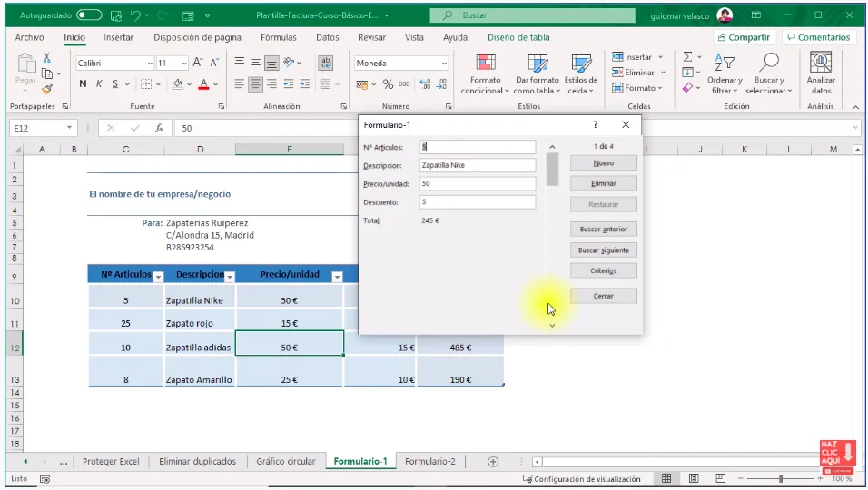Toggle the Autoguardado switch
This screenshot has width=868, height=490.
(89, 15)
